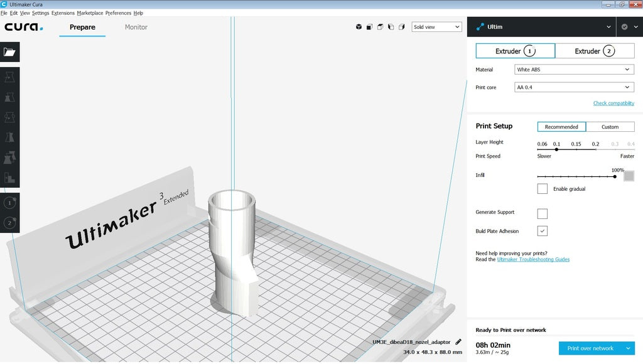Screen dimensions: 643x364
Task: Click the Open File folder icon
Action: coord(9,52)
